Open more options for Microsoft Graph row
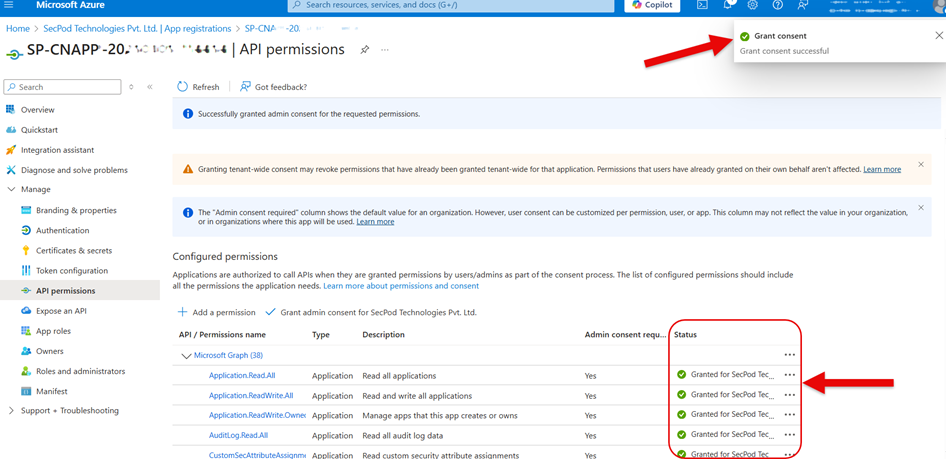The height and width of the screenshot is (459, 946). (x=789, y=355)
